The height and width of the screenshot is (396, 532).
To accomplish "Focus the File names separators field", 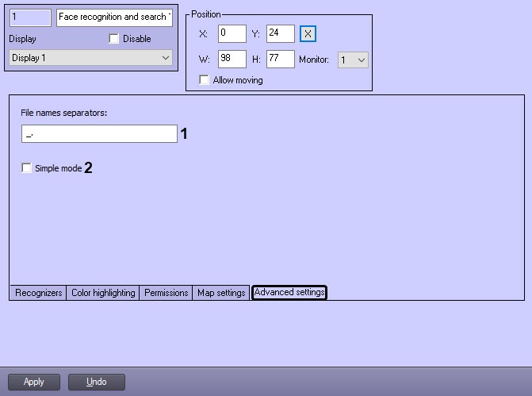I will click(99, 134).
